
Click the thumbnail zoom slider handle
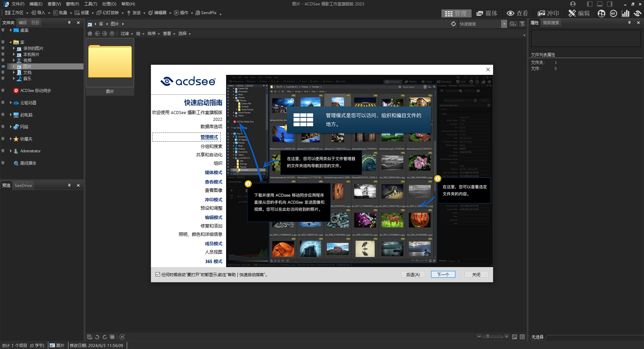pos(488,337)
